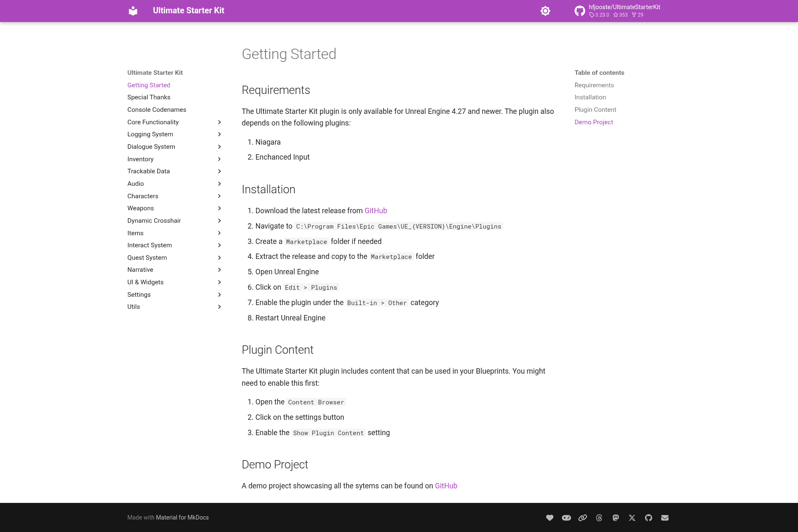Click the GitHub link in Installation step 1
Viewport: 798px width, 532px height.
coord(376,211)
